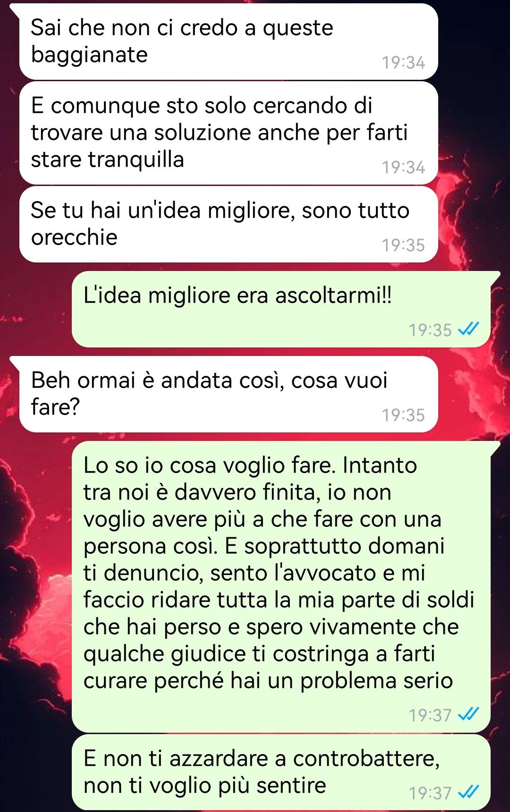
Task: Select the "Beh ormai è andata così" message
Action: point(229,394)
